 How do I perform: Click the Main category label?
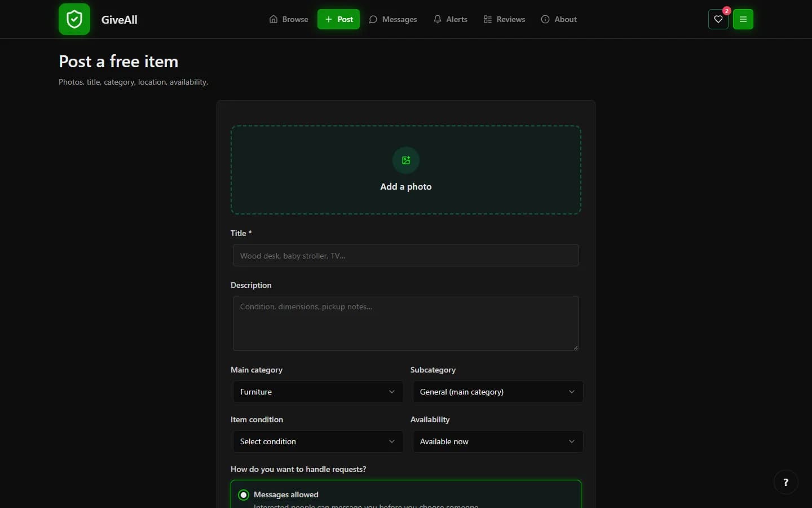(257, 370)
